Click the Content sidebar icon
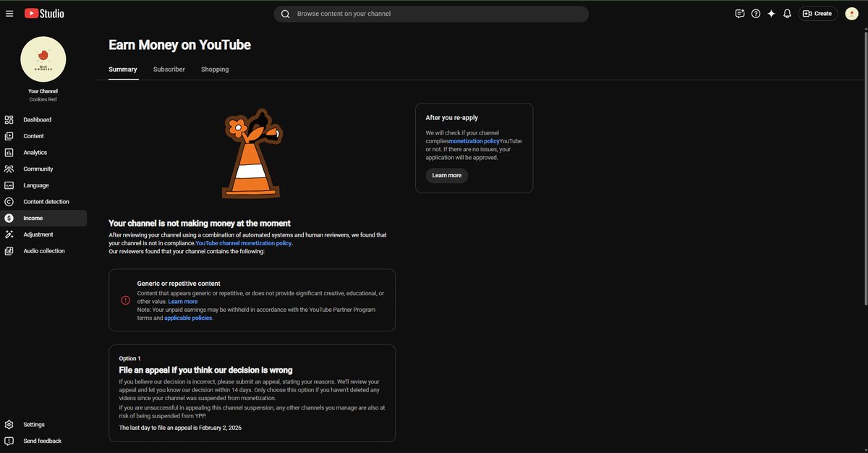Viewport: 868px width, 453px height. [9, 136]
